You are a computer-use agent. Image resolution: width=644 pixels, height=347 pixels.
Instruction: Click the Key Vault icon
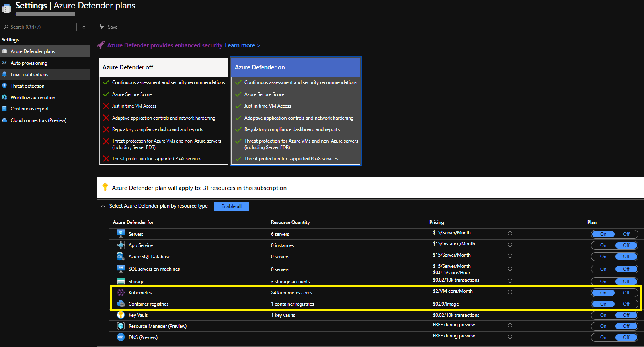point(121,315)
